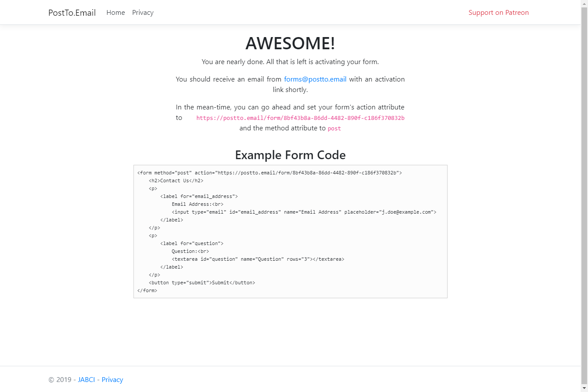Click the highlighted 'post' method attribute text
588x392 pixels.
334,128
